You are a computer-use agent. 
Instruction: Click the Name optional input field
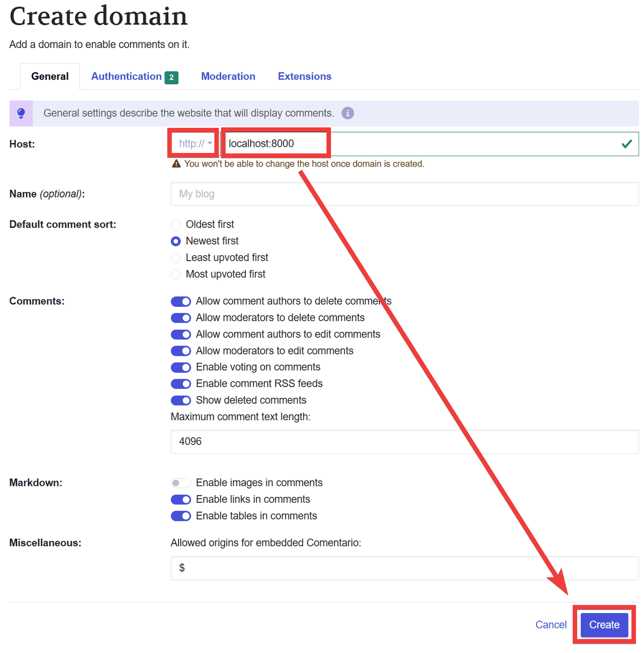404,194
